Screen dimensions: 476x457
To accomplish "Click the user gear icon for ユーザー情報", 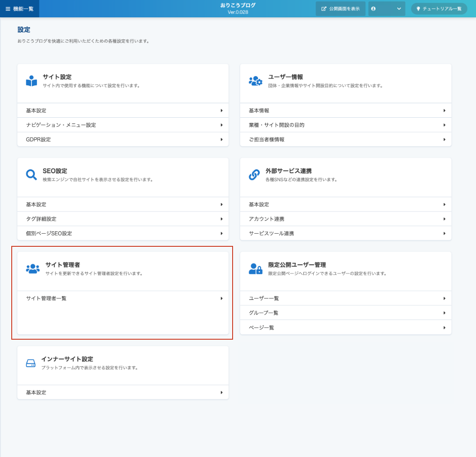I will [x=256, y=81].
